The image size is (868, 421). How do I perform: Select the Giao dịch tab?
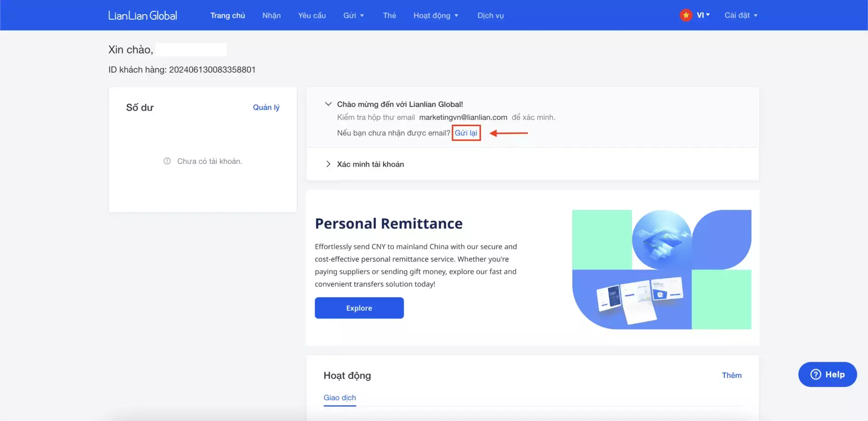coord(340,398)
